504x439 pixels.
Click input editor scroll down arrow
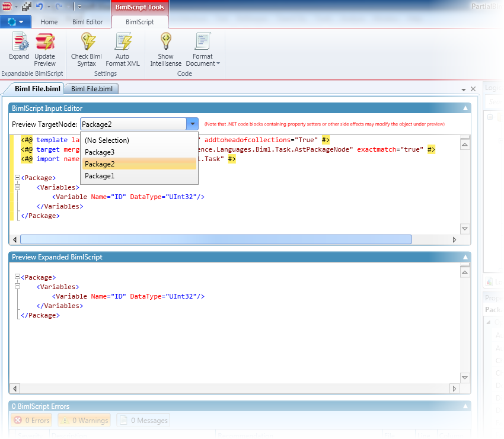click(465, 229)
